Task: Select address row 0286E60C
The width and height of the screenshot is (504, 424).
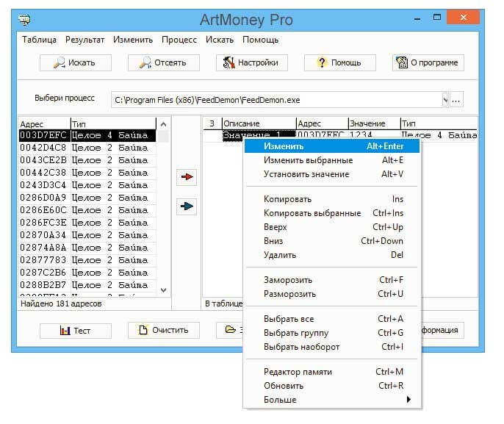Action: [x=87, y=210]
